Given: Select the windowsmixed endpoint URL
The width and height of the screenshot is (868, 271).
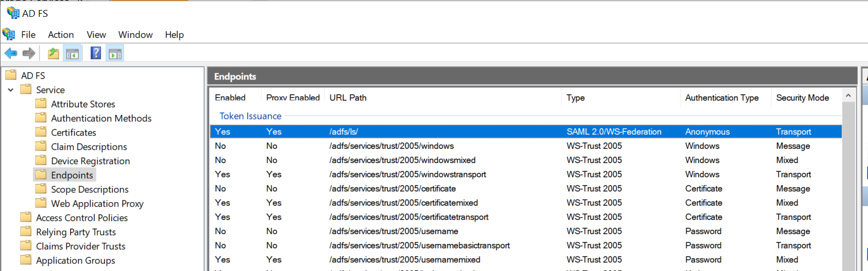Looking at the screenshot, I should (x=403, y=160).
